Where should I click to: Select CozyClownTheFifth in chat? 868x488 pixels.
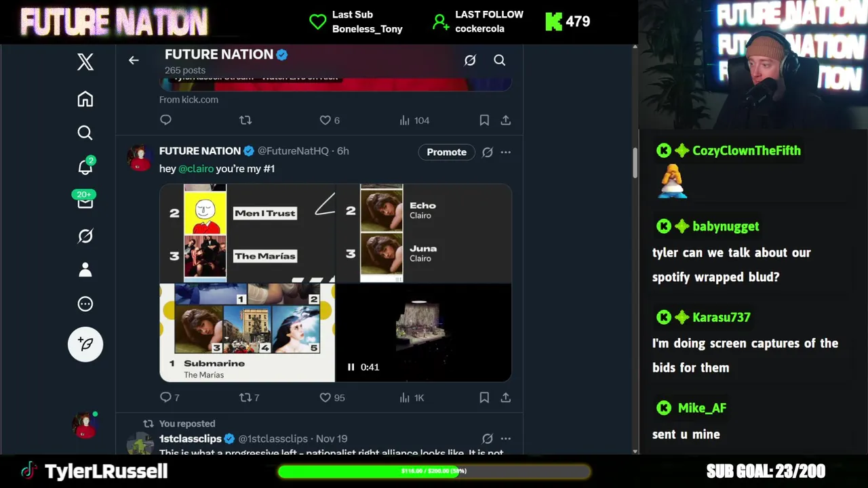(746, 150)
